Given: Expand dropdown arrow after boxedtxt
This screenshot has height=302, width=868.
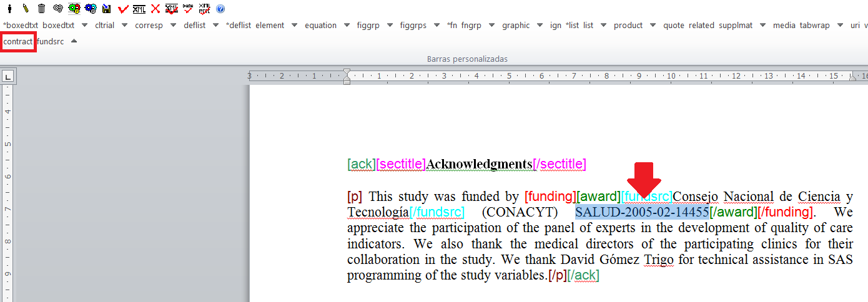Looking at the screenshot, I should [x=84, y=26].
